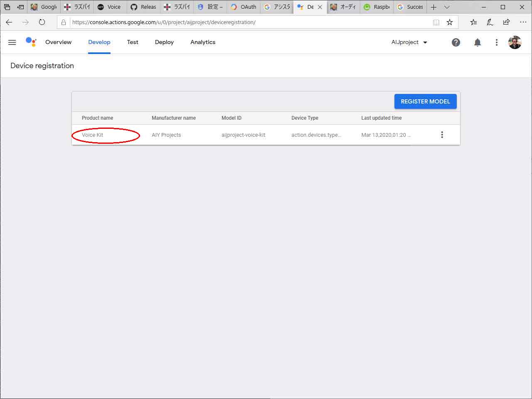This screenshot has height=399, width=532.
Task: Switch to the Raspb browser tab
Action: [x=377, y=7]
